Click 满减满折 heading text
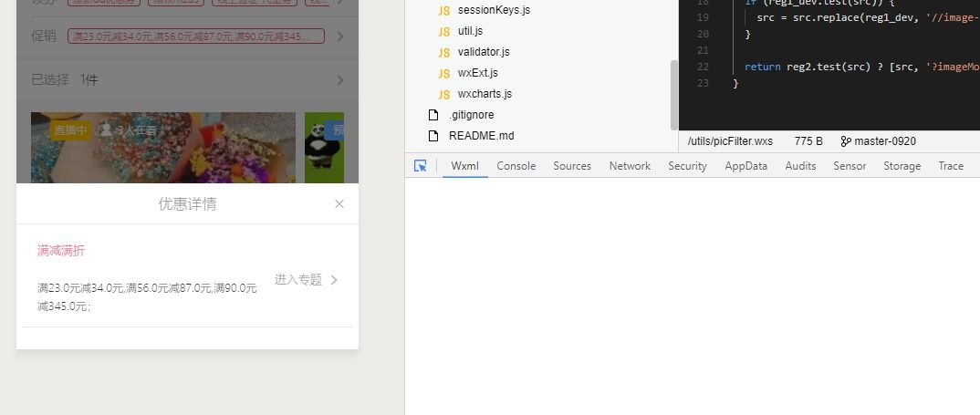This screenshot has height=415, width=980. point(61,251)
